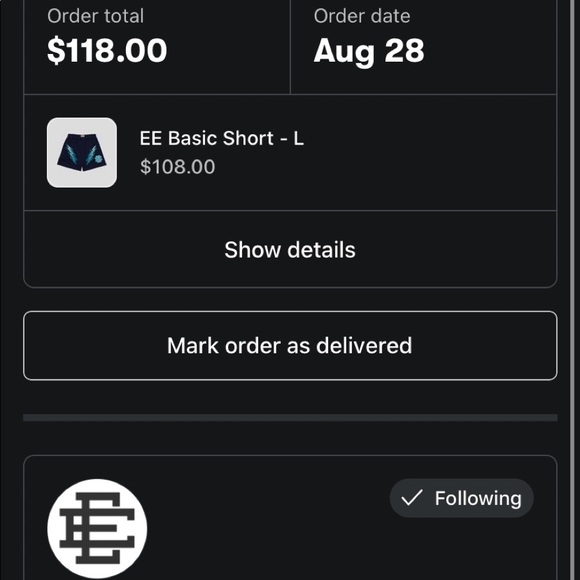
Task: Open the EE monogram seller logo
Action: click(97, 528)
